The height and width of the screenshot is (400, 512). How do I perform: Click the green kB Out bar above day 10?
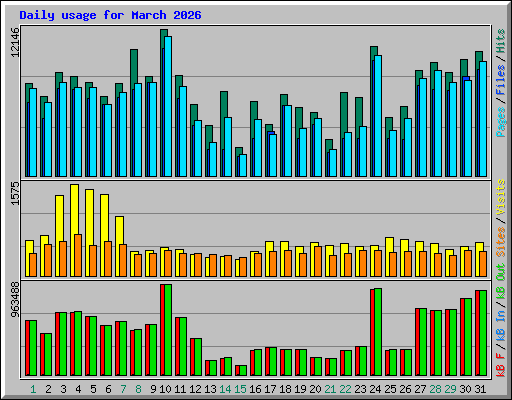click(168, 330)
